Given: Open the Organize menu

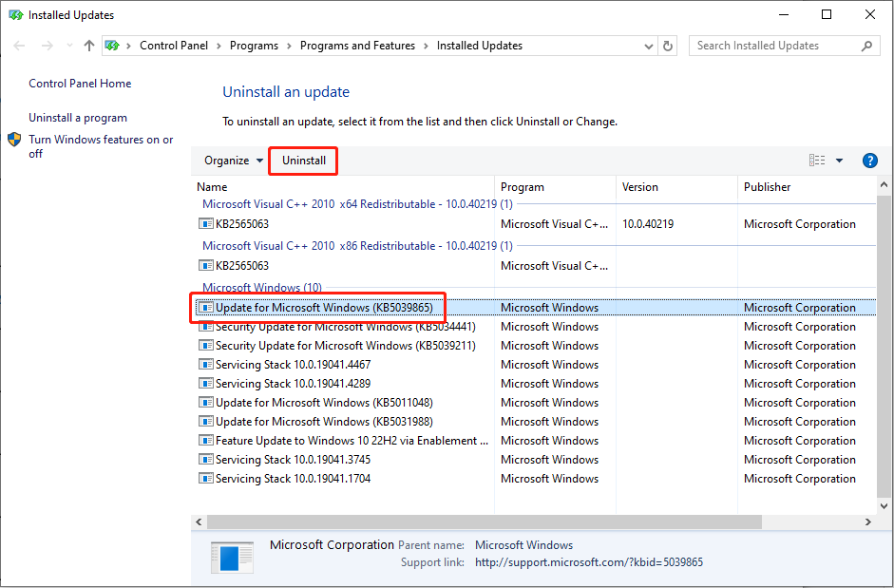Looking at the screenshot, I should (233, 161).
